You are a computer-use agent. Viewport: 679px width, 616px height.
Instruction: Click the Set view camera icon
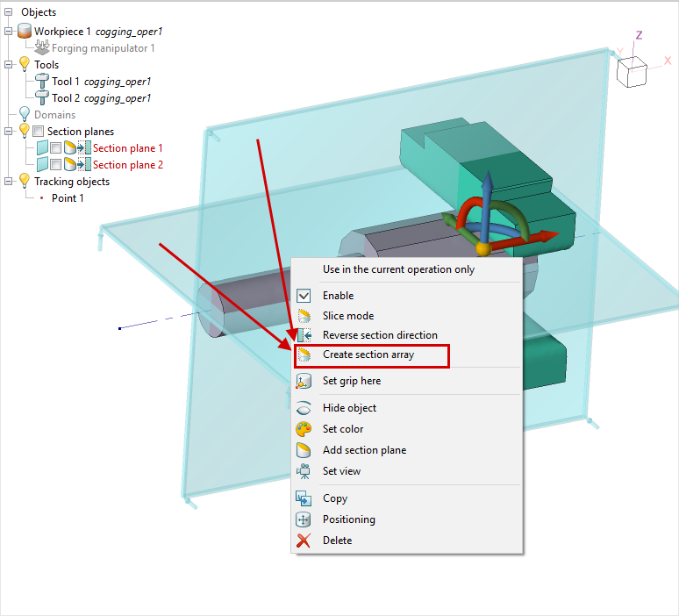point(304,471)
